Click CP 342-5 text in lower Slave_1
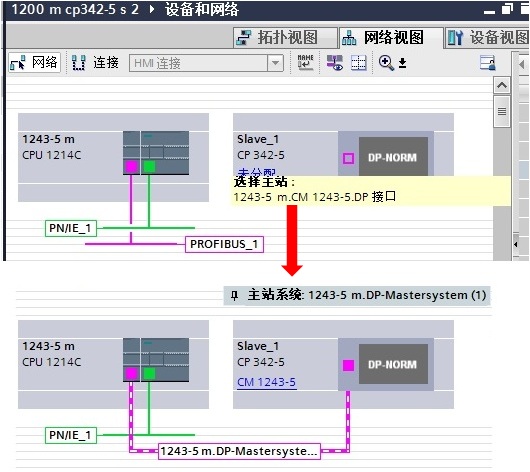Image resolution: width=530 pixels, height=472 pixels. [261, 362]
